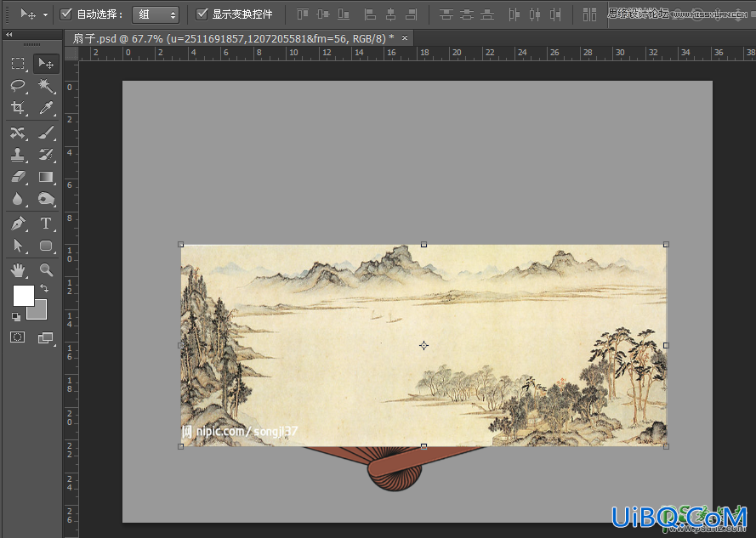Viewport: 756px width, 538px height.
Task: Open the tool preset picker arrow
Action: 45,15
